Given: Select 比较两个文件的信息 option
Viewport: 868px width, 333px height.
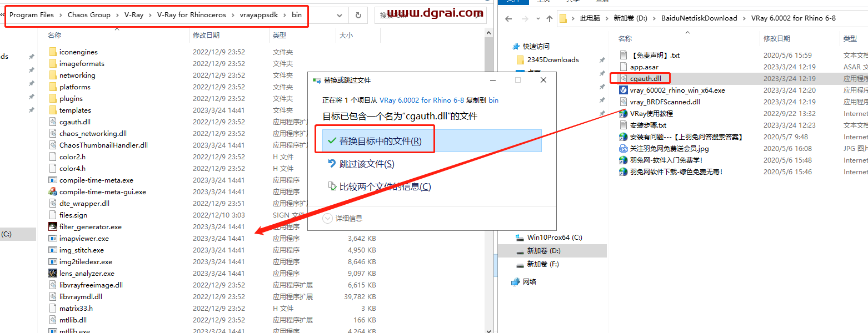Looking at the screenshot, I should coord(385,187).
